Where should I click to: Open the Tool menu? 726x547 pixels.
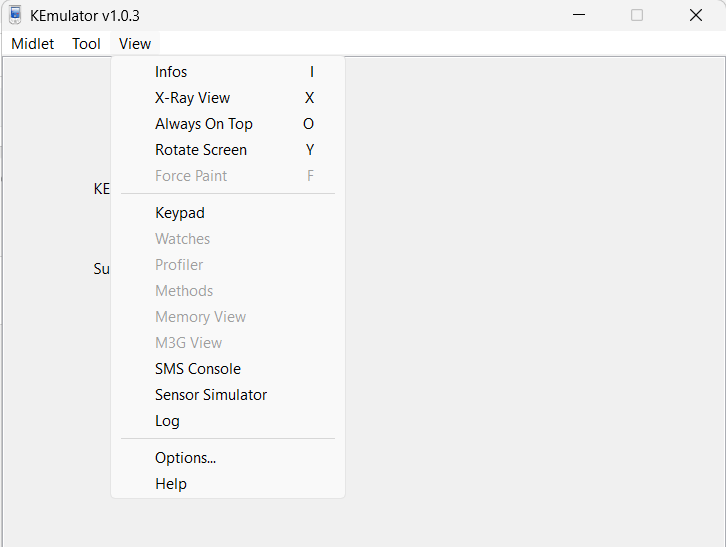[x=86, y=44]
